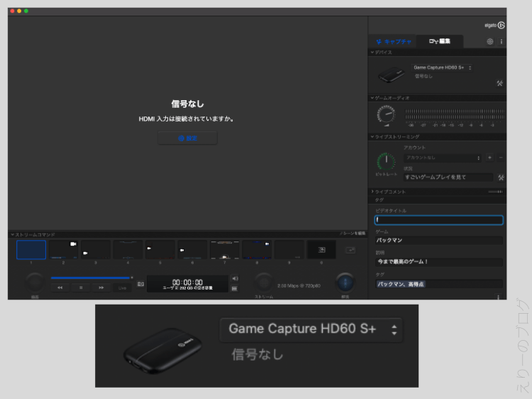Click the audio level meter bars
Screen dimensions: 532x399
tap(455, 114)
